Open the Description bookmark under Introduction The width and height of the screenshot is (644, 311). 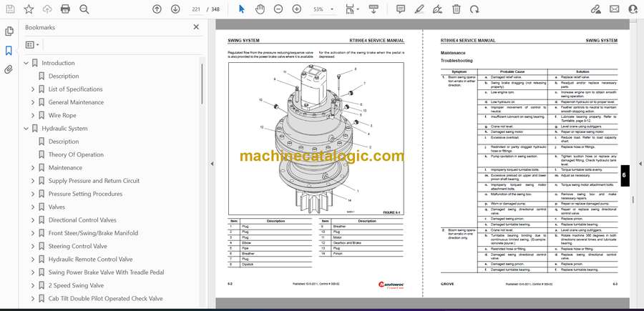(64, 76)
